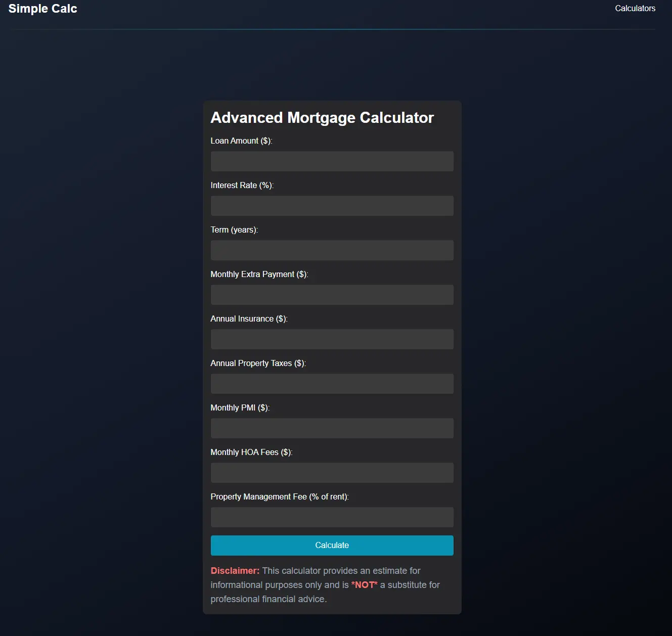Open the Calculators navigation link
The height and width of the screenshot is (636, 672).
click(635, 8)
